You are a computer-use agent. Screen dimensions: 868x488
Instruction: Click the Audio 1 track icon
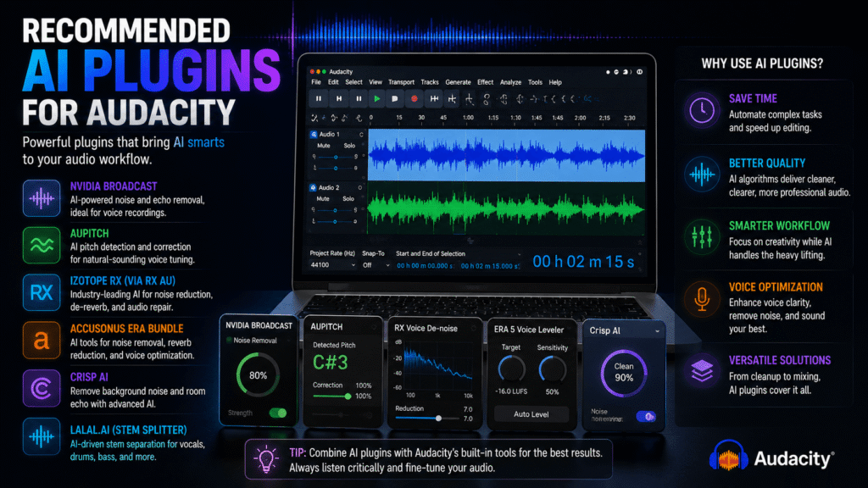coord(314,135)
